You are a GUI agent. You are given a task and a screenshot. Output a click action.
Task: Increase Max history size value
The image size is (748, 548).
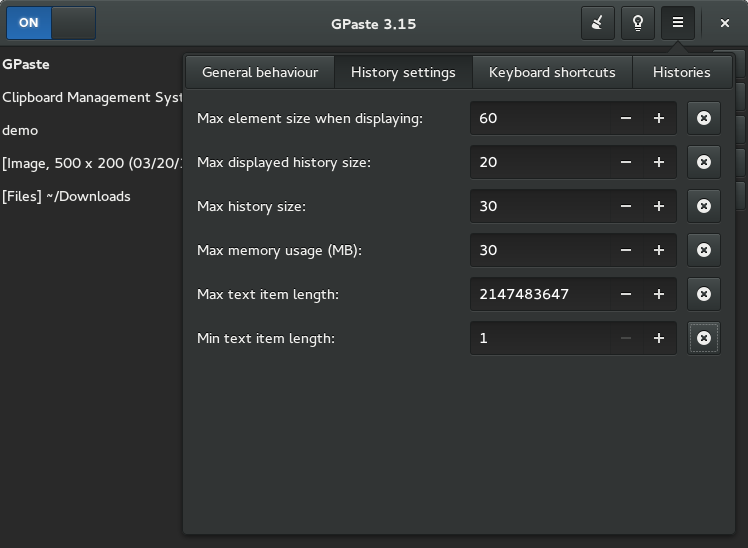click(659, 206)
